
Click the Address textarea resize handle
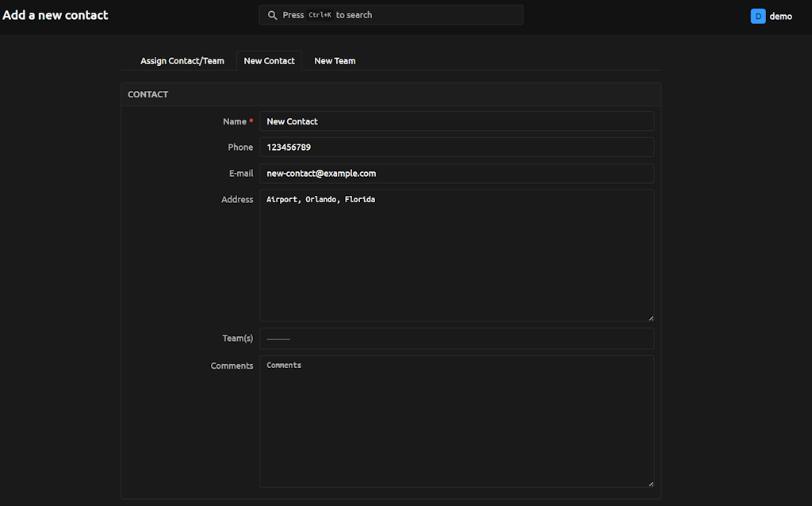[x=650, y=318]
